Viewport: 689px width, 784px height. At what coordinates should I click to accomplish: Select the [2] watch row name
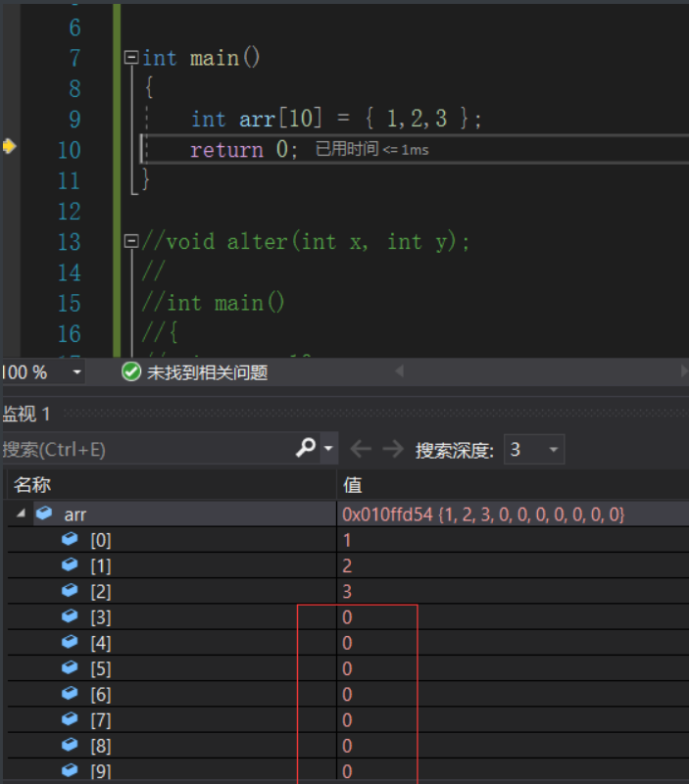click(101, 592)
